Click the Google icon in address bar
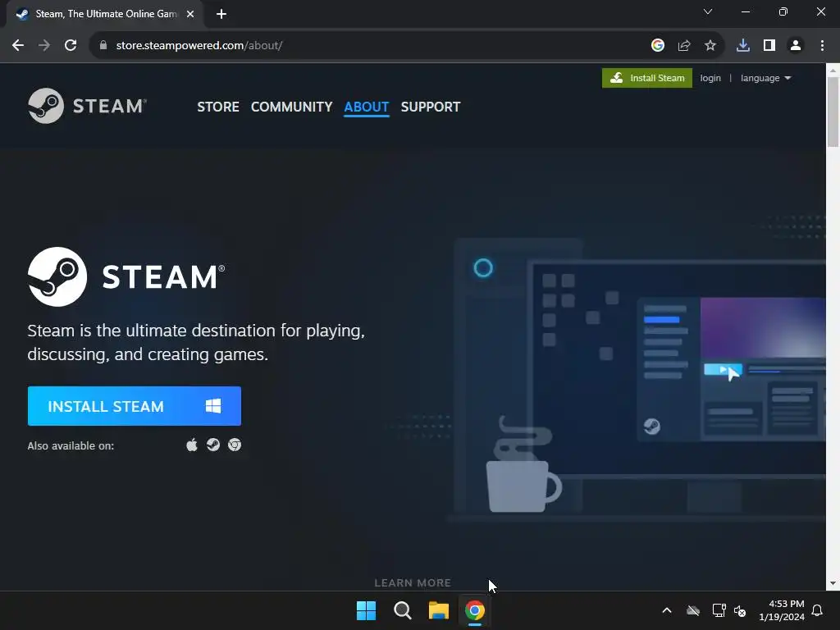840x630 pixels. (x=658, y=46)
